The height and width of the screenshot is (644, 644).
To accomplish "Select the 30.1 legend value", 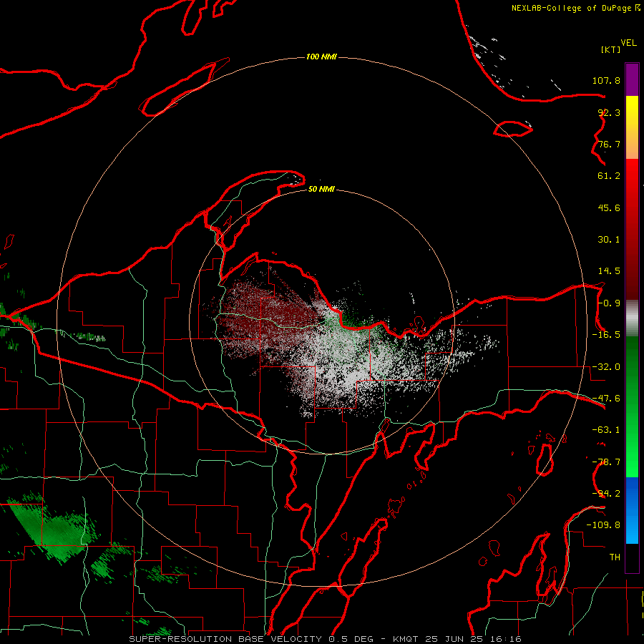I will point(609,240).
